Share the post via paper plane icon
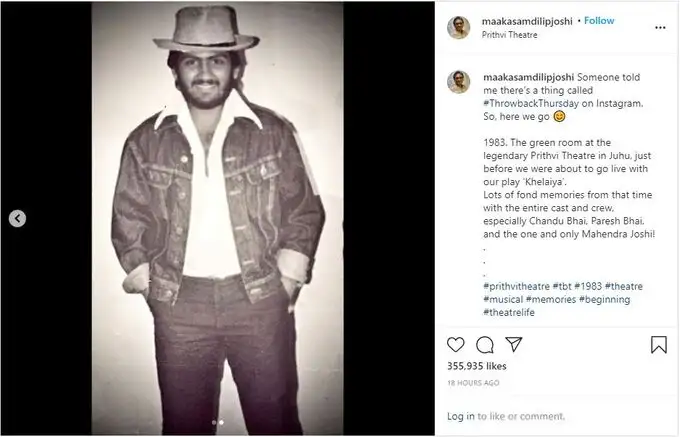 [513, 344]
